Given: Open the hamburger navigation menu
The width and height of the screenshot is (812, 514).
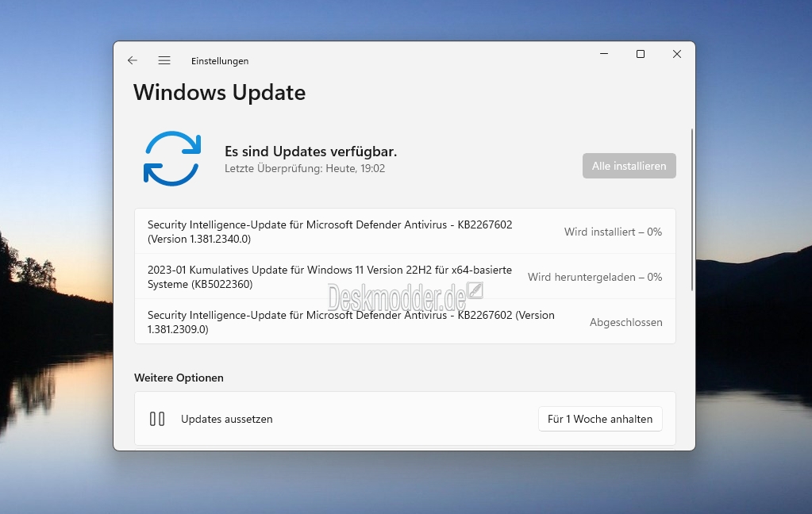Looking at the screenshot, I should point(164,60).
